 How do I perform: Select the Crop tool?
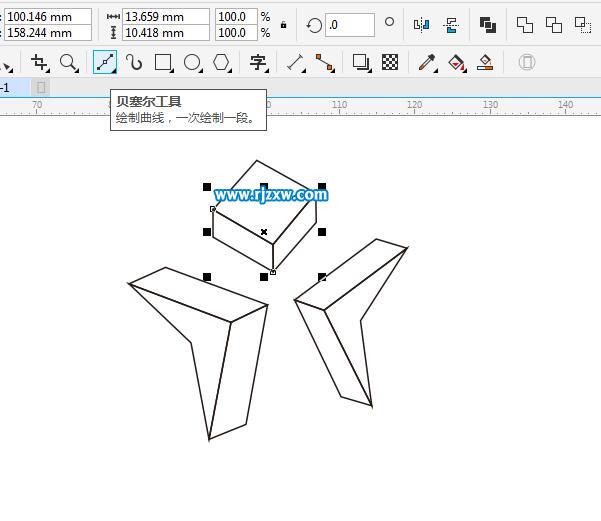(39, 62)
